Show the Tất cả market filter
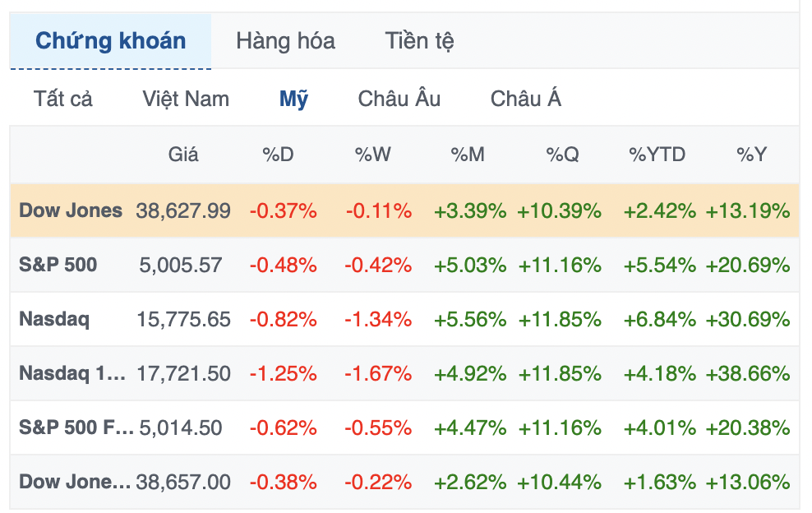 [x=63, y=99]
